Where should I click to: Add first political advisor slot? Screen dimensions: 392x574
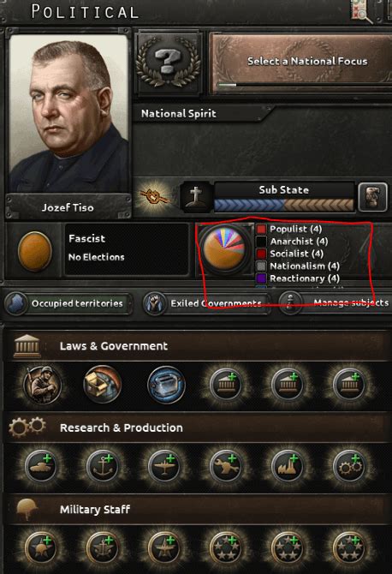pos(227,385)
